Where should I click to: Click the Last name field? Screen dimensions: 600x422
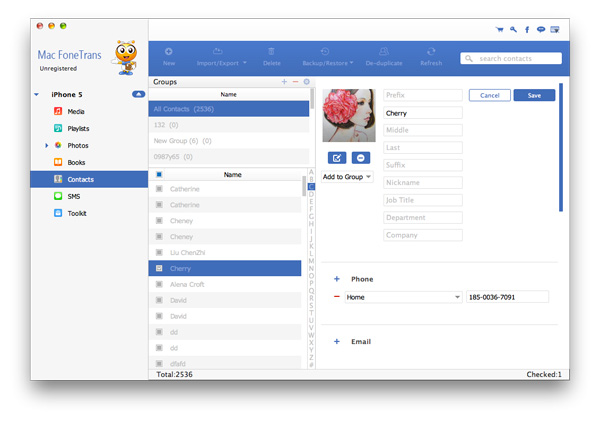[x=423, y=147]
